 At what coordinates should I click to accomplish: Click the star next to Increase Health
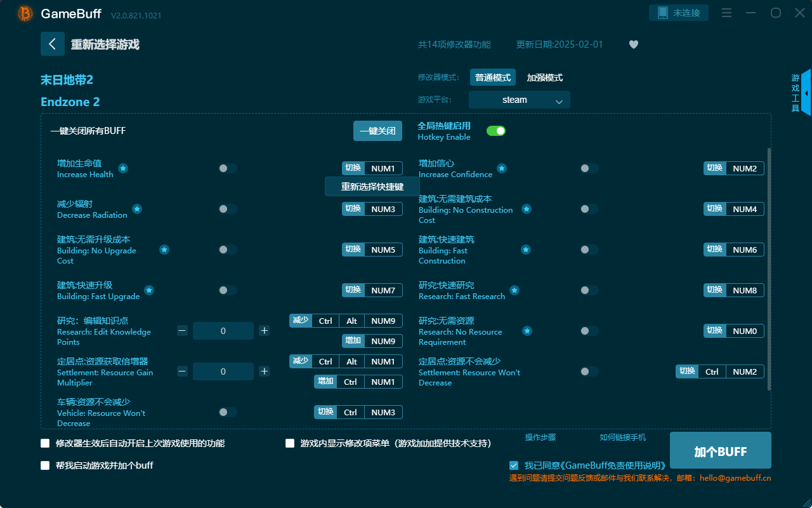pos(122,168)
